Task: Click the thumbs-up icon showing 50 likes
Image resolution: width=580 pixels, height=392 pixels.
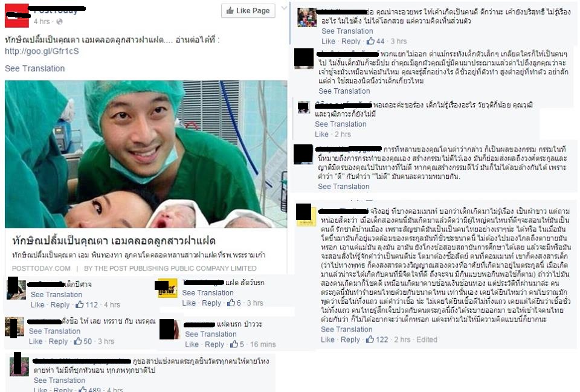Action: click(x=78, y=341)
